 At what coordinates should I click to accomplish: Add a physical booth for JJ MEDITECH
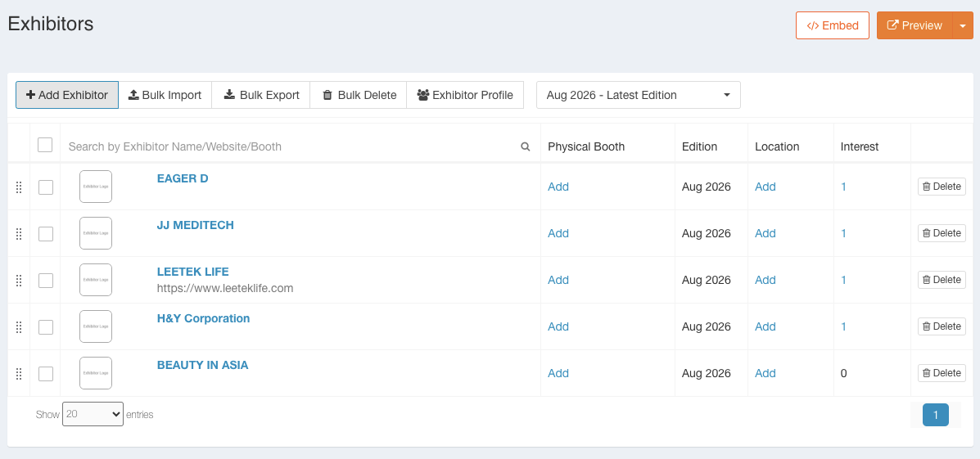pyautogui.click(x=558, y=233)
